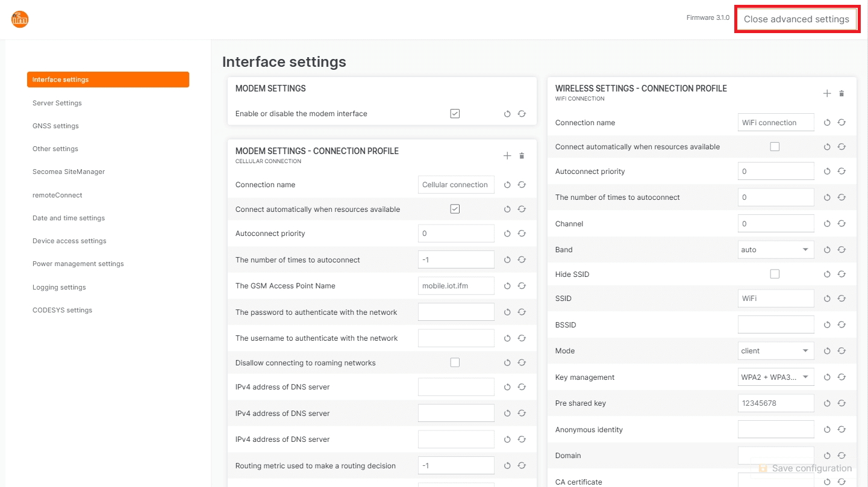Open the CODESYS settings section
This screenshot has width=868, height=487.
click(62, 310)
